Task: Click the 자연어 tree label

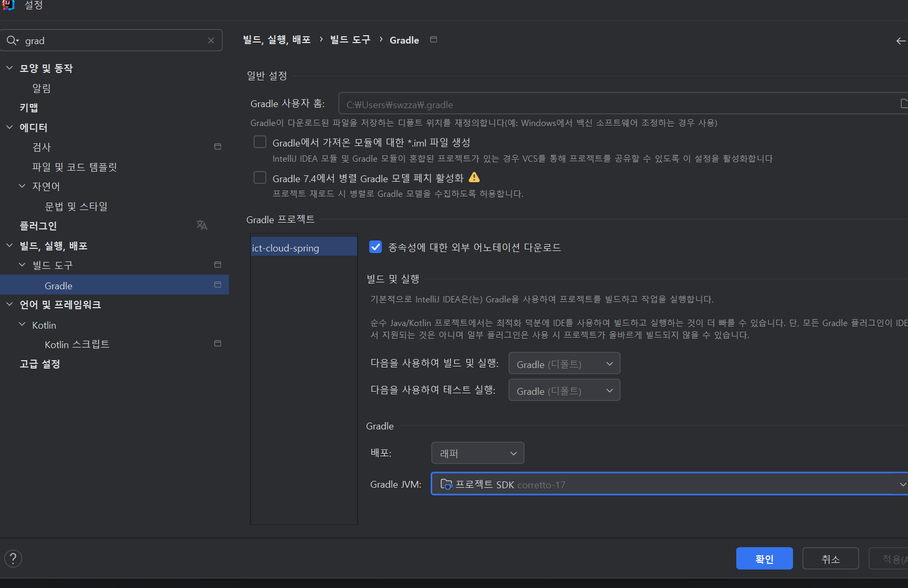Action: pyautogui.click(x=46, y=186)
